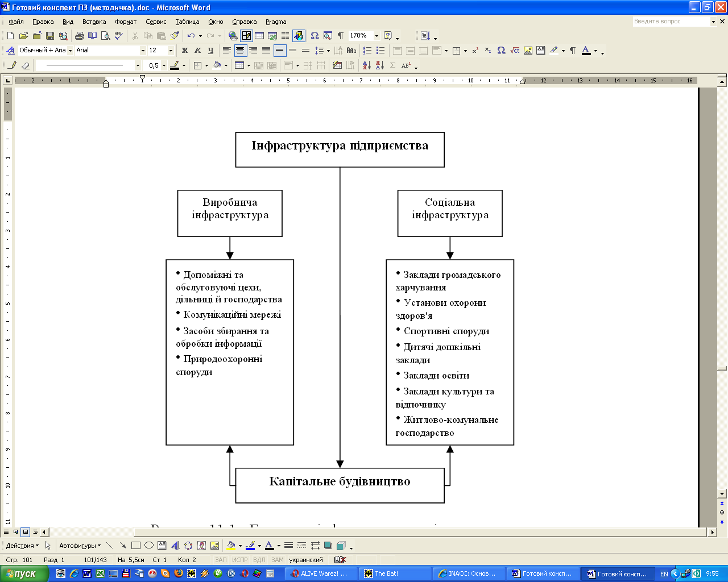Open the Файл menu
This screenshot has width=728, height=582.
point(16,22)
